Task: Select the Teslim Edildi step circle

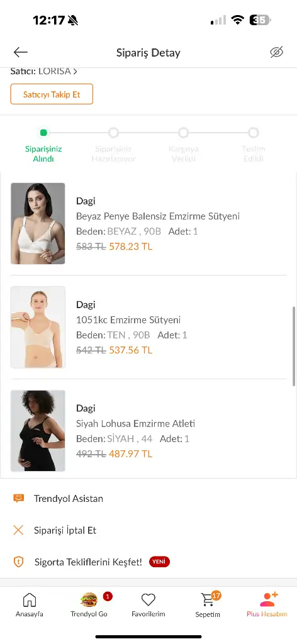Action: (x=254, y=133)
